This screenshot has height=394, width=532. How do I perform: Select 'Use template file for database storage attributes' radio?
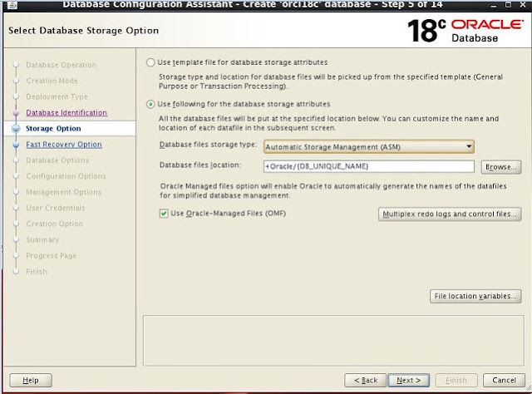(150, 62)
